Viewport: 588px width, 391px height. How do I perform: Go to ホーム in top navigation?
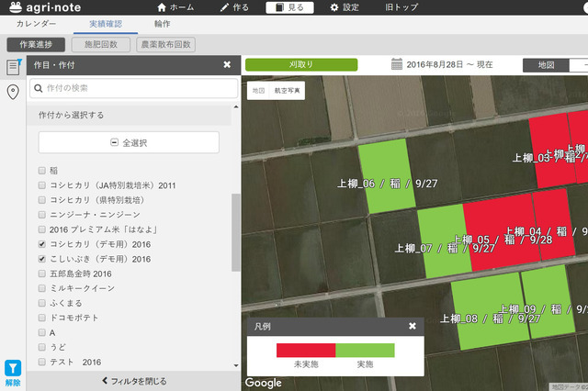coord(175,7)
